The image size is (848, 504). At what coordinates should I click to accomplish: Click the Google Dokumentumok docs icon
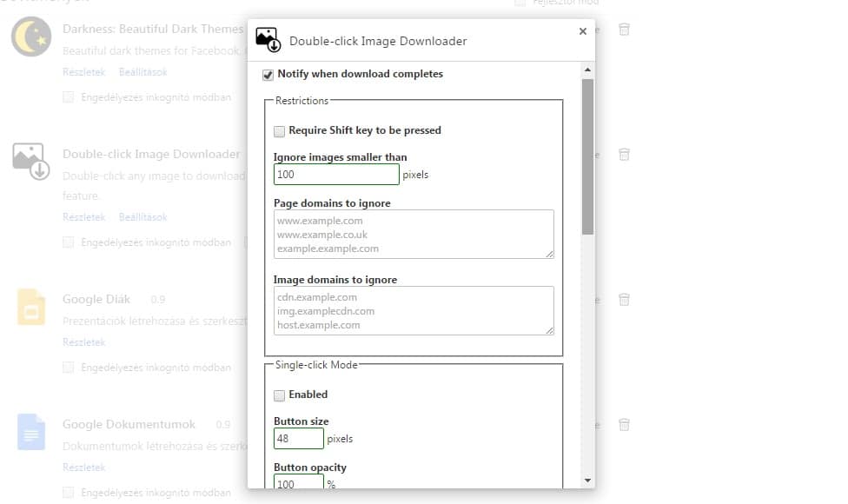(30, 432)
